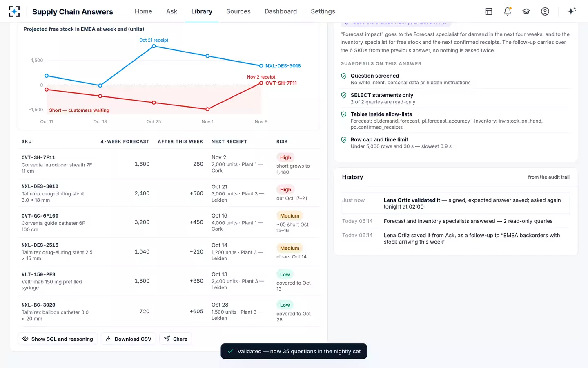Go to the Home tab

tap(143, 11)
